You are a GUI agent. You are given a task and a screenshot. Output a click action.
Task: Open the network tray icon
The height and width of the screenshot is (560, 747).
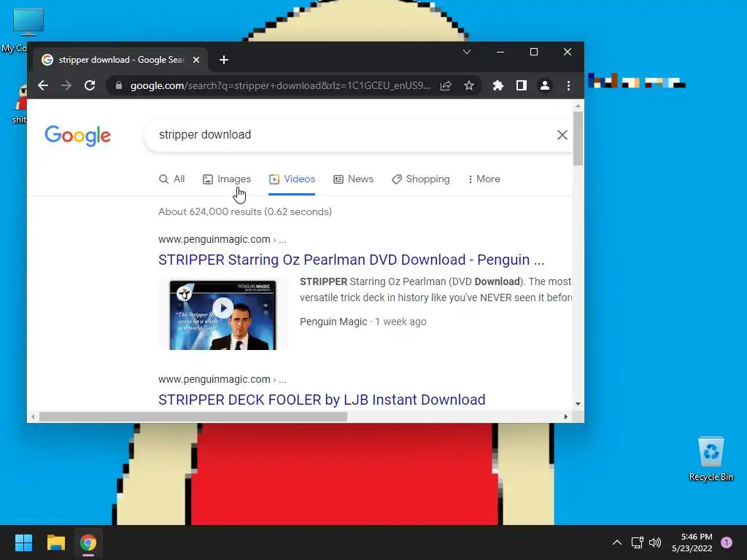coord(638,542)
